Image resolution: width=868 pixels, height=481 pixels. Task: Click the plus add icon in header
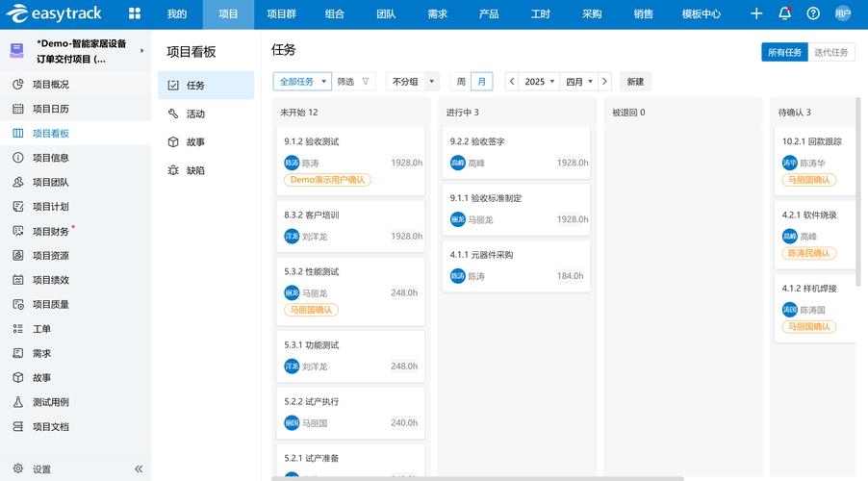click(x=756, y=13)
